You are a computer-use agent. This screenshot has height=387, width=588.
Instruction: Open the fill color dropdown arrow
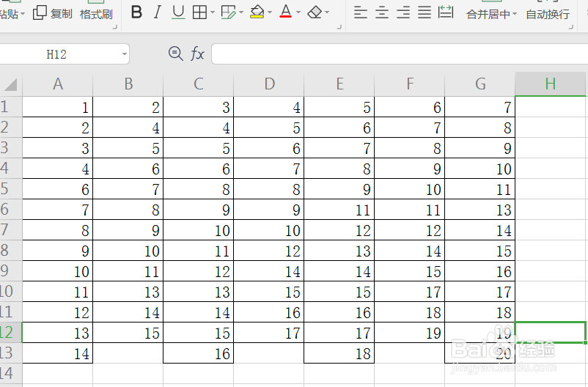pos(270,12)
